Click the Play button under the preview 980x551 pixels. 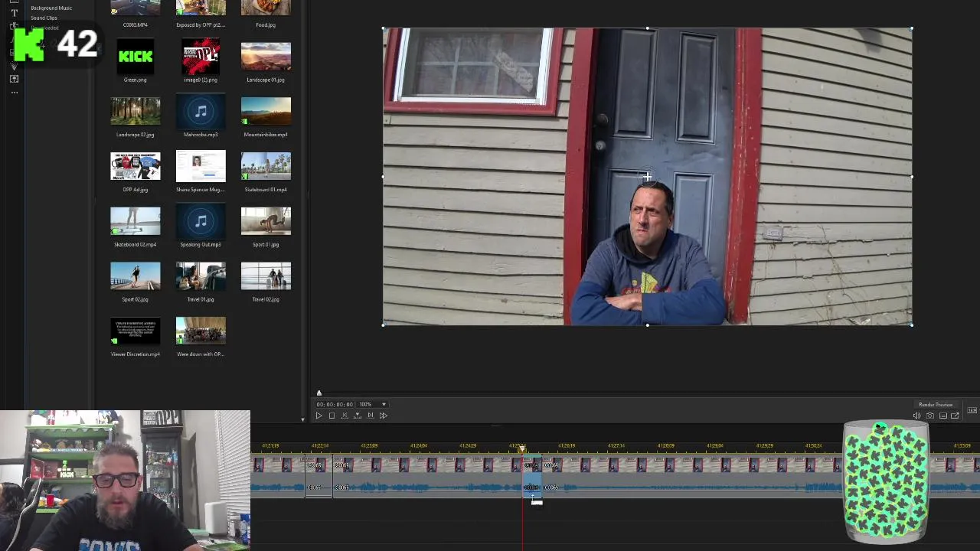point(319,416)
